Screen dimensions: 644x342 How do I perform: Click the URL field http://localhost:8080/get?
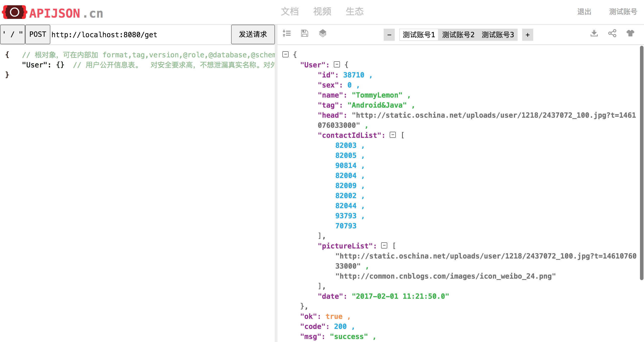(x=140, y=35)
